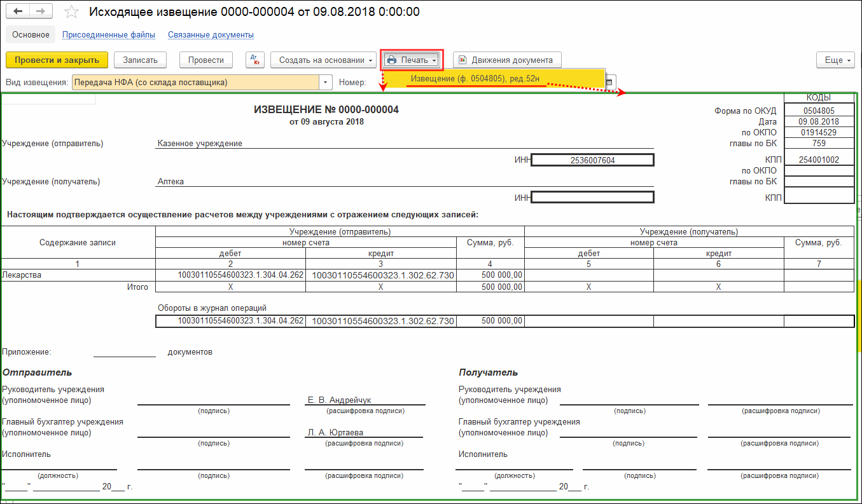
Task: Open Движения документа report
Action: point(507,60)
